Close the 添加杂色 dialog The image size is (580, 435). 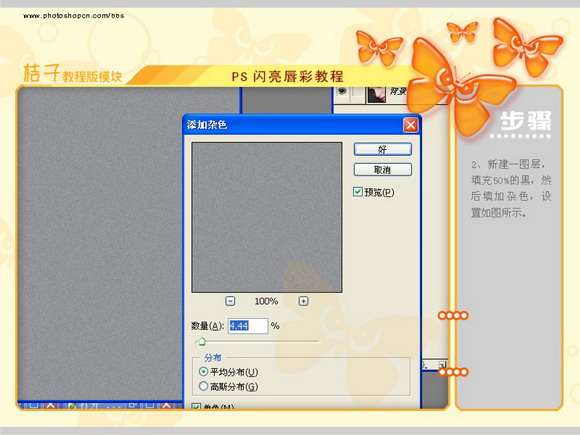[410, 125]
